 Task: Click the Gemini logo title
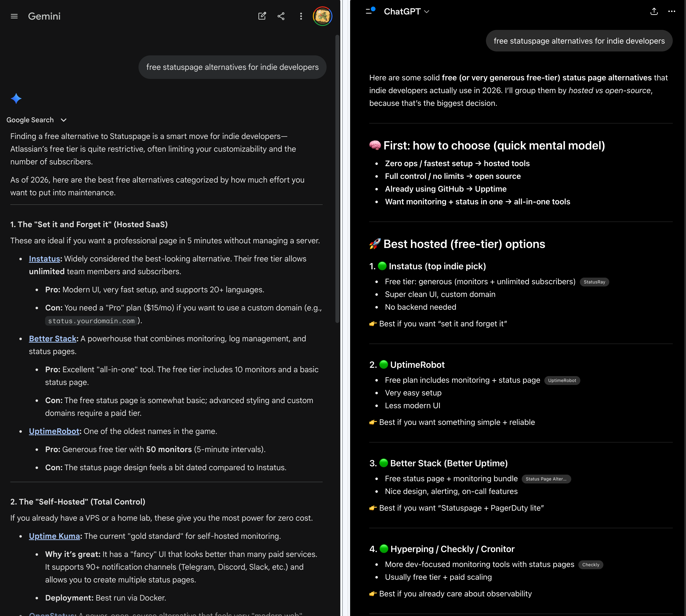point(44,16)
